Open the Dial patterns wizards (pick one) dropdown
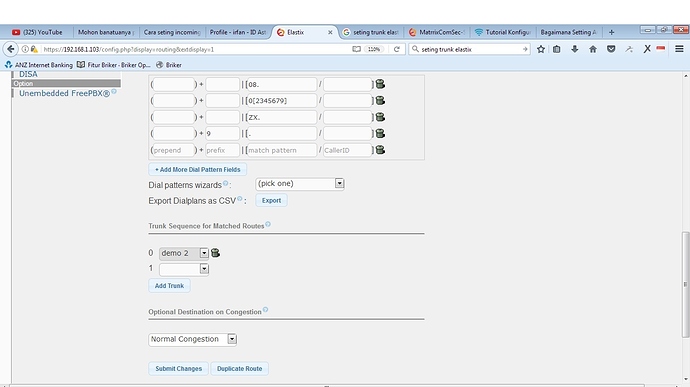Viewport: 690px width, 387px height. 300,184
